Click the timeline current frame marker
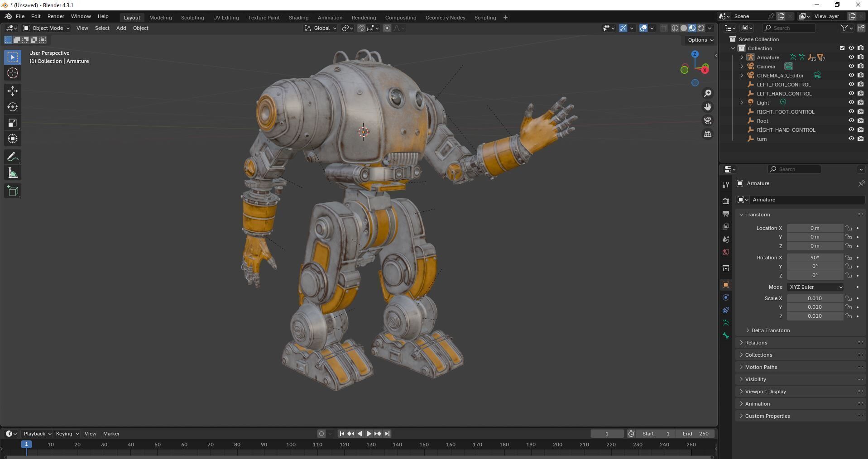The image size is (868, 459). point(26,445)
